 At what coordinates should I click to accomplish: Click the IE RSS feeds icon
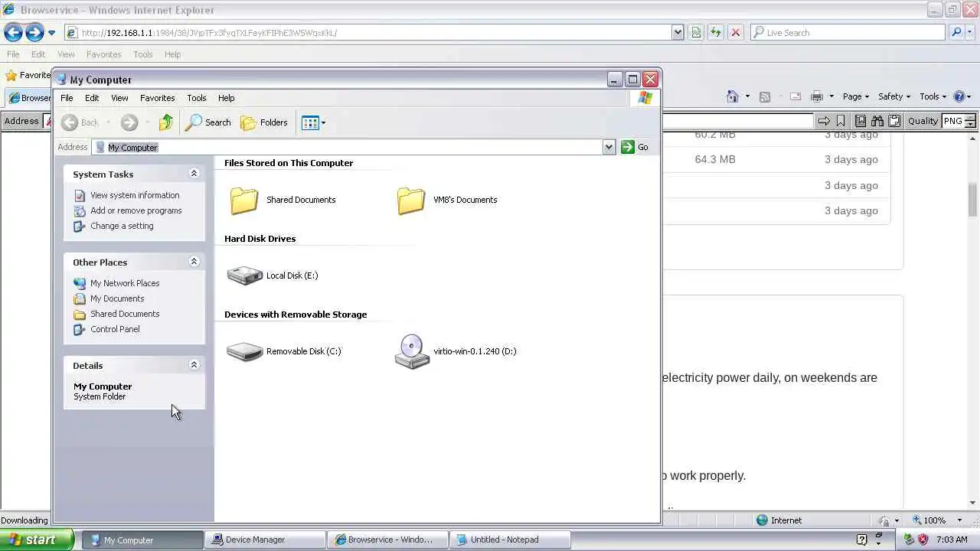[x=764, y=96]
